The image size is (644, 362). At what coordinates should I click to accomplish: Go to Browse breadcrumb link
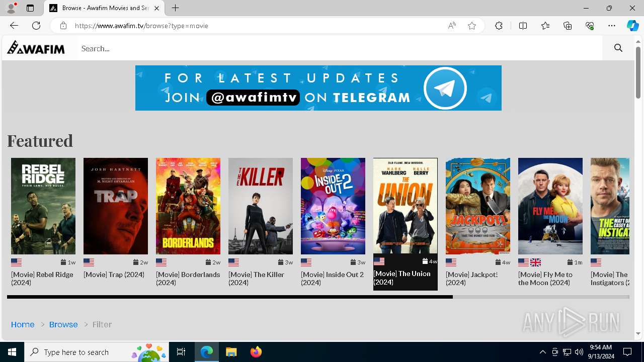(63, 324)
